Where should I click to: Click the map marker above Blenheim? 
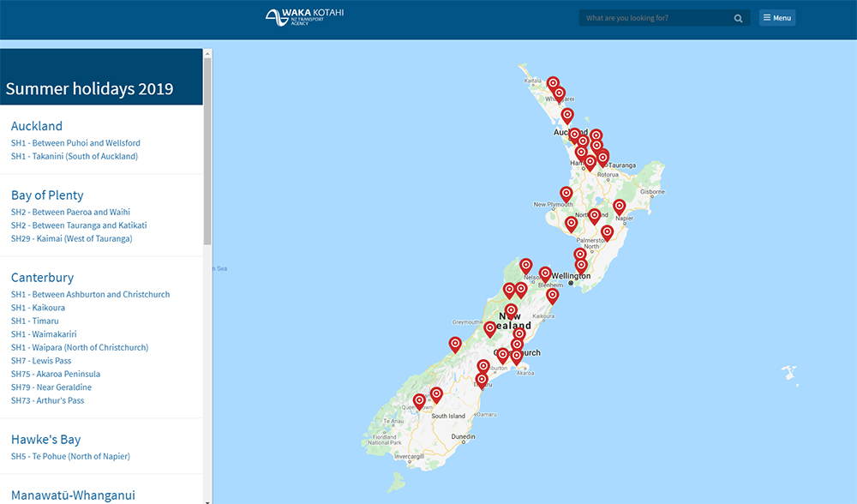click(x=545, y=275)
